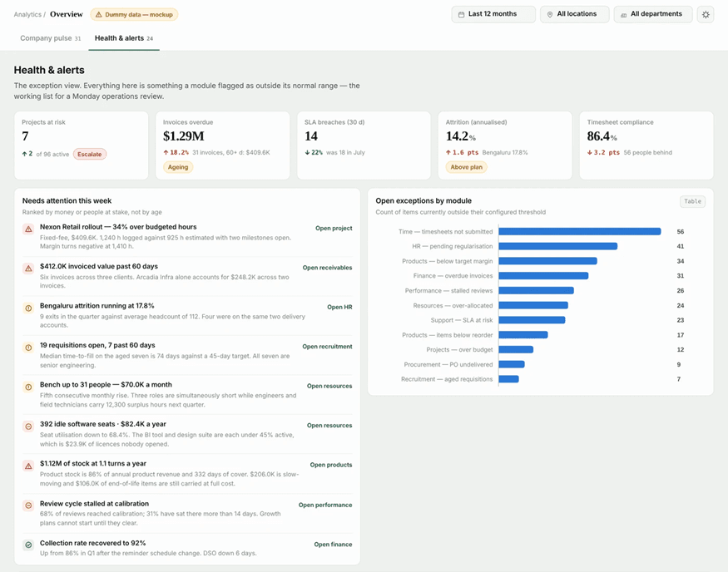
Task: Click the building icon in All departments
Action: (x=623, y=15)
